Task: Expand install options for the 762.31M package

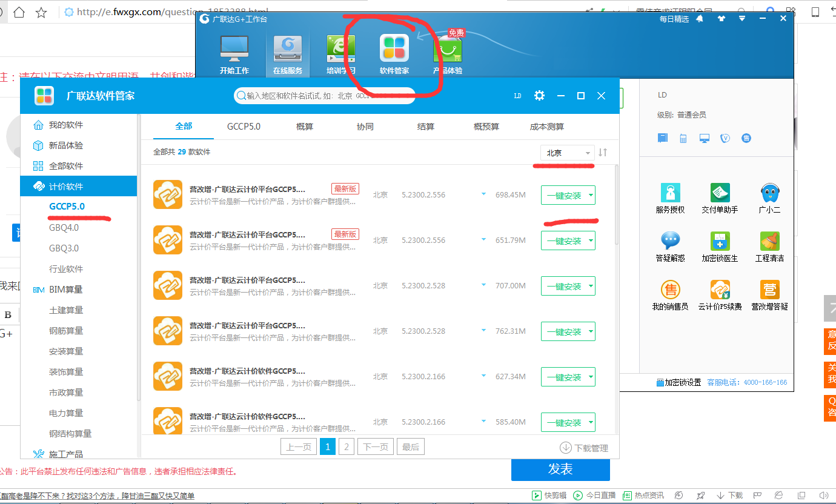Action: click(589, 332)
